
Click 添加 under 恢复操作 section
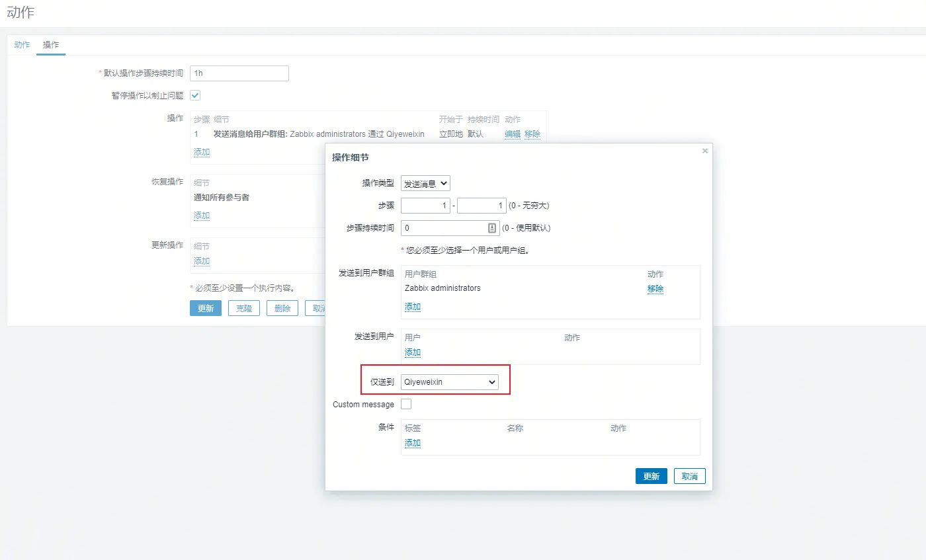click(x=201, y=215)
